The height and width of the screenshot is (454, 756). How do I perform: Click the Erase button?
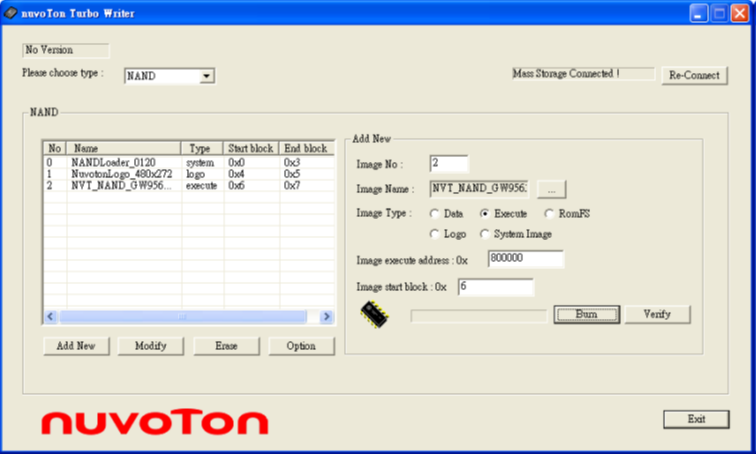[226, 346]
